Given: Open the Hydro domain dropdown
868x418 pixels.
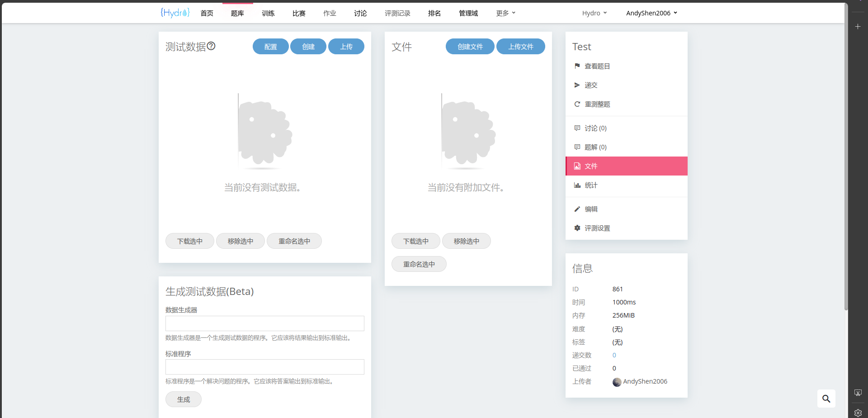Looking at the screenshot, I should (x=594, y=13).
